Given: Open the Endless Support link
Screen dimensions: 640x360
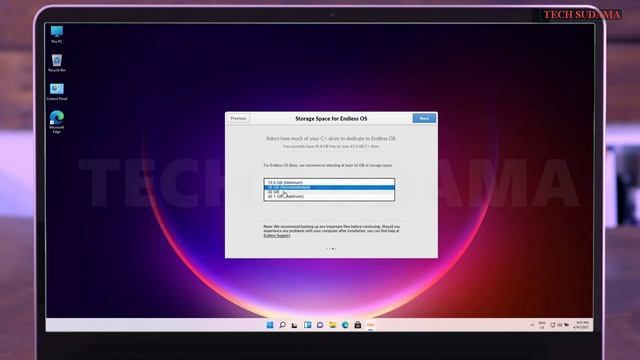Looking at the screenshot, I should 277,236.
